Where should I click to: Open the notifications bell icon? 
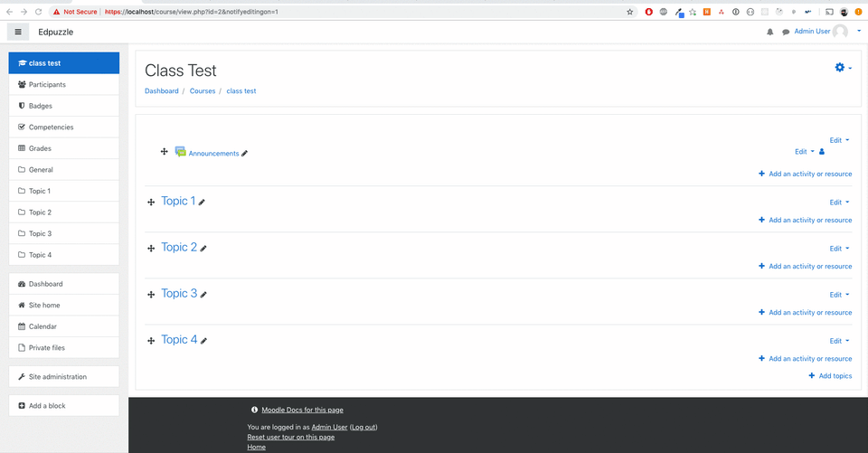pos(770,32)
